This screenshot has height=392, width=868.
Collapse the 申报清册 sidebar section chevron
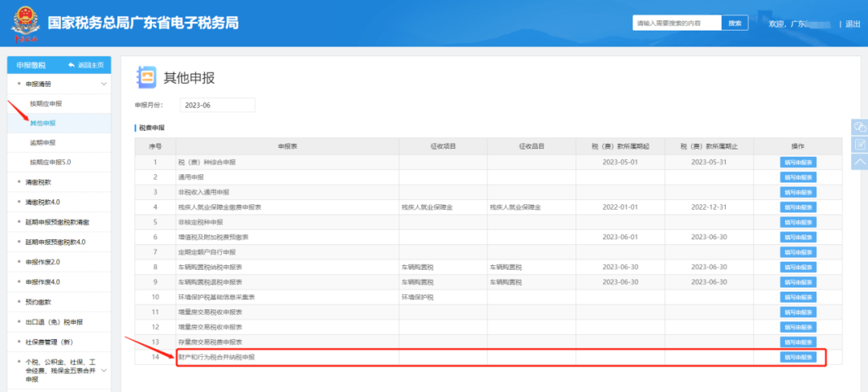coord(104,84)
